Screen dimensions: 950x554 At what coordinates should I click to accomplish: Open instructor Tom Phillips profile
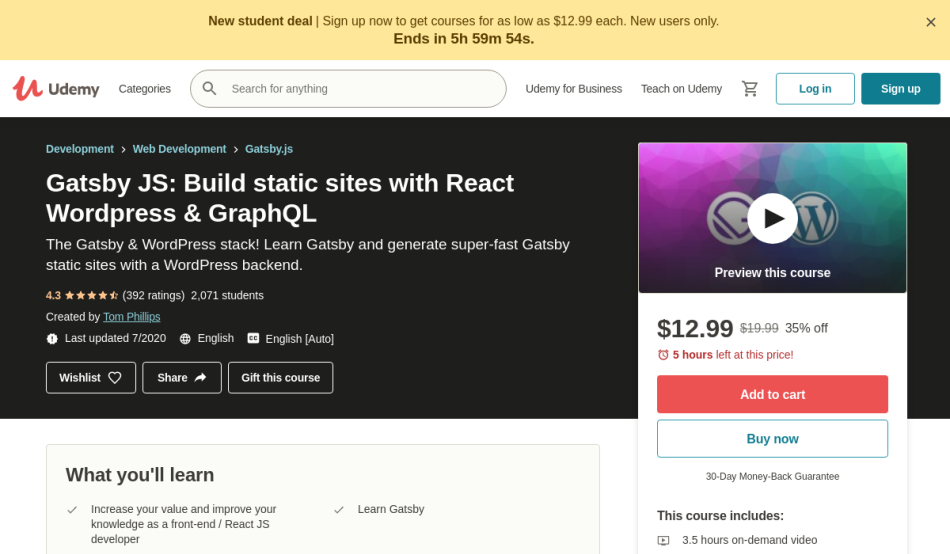[x=131, y=316]
